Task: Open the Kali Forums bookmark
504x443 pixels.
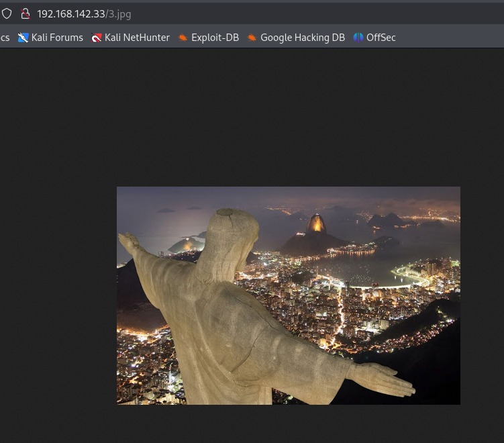Action: coord(50,38)
